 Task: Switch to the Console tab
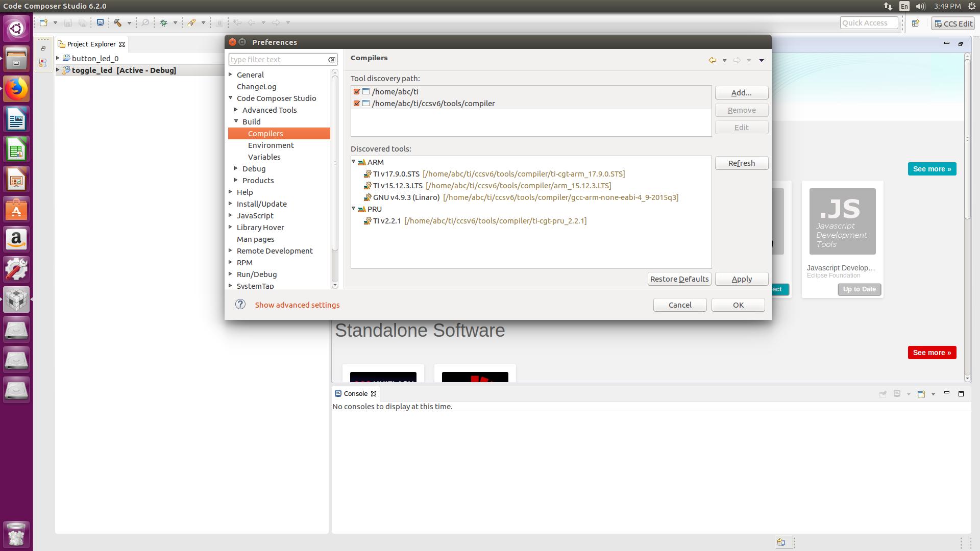[355, 393]
